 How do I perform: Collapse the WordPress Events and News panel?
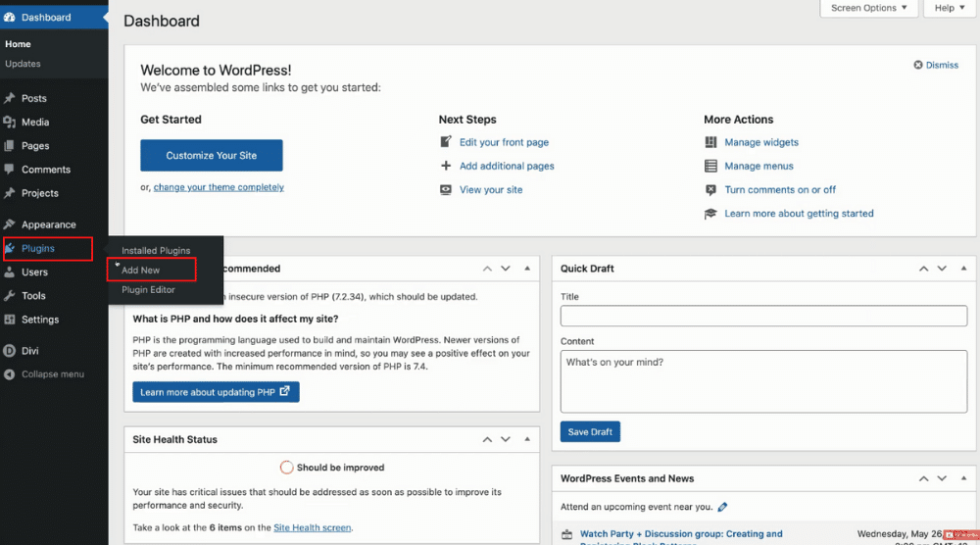coord(963,478)
